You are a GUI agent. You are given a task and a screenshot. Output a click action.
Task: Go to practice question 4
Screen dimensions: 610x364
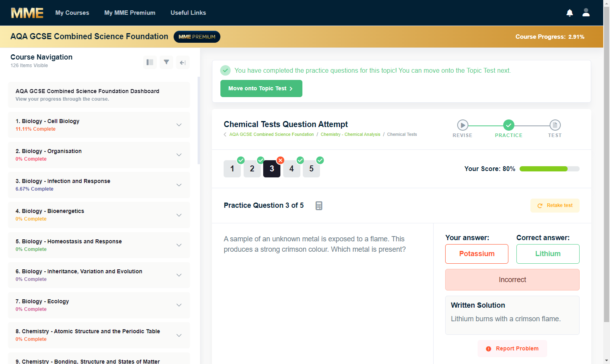pos(292,169)
